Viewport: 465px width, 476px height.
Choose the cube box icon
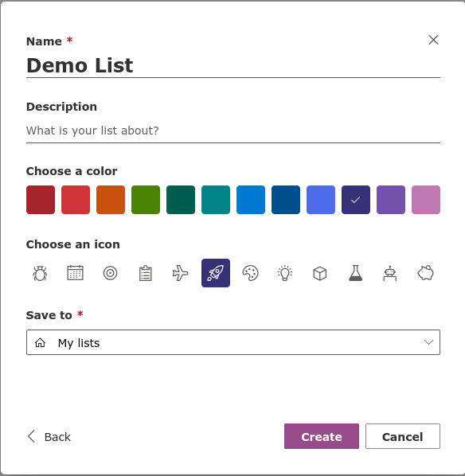coord(321,273)
